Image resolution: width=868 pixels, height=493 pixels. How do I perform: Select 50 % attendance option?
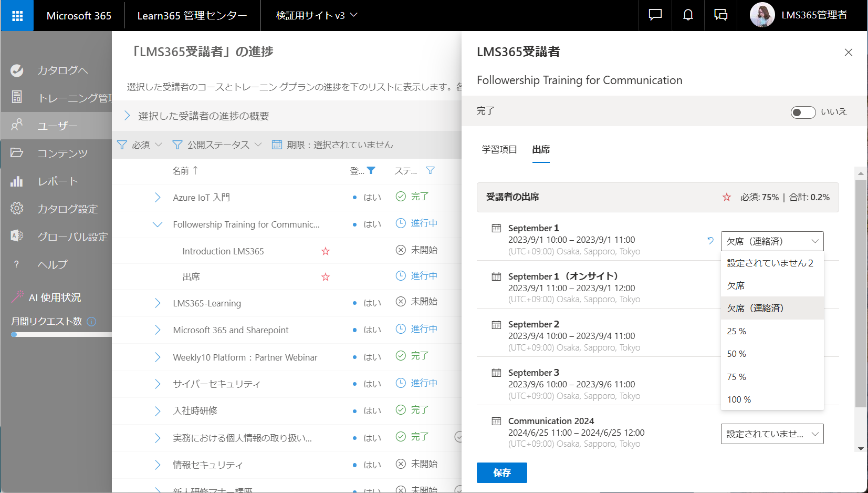point(772,354)
